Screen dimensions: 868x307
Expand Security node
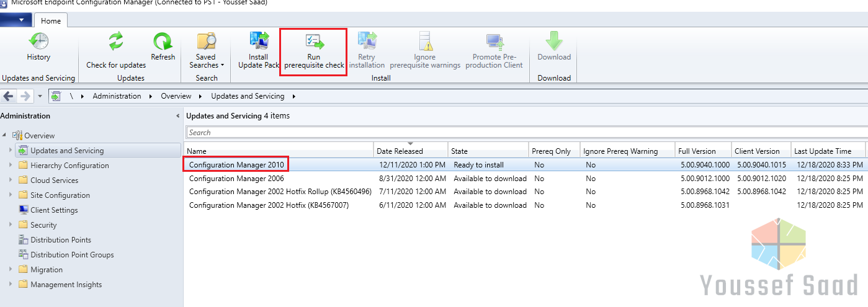(10, 225)
